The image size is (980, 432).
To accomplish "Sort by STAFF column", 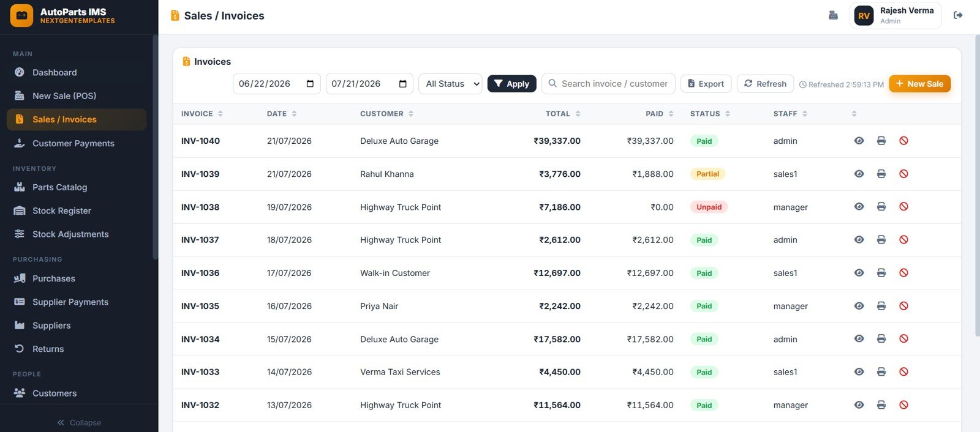I will (x=791, y=114).
